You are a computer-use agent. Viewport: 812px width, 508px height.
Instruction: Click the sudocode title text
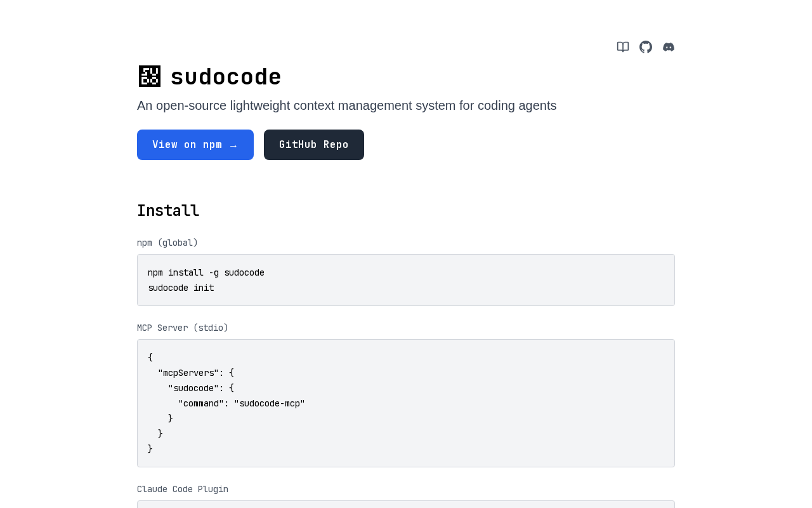tap(226, 77)
